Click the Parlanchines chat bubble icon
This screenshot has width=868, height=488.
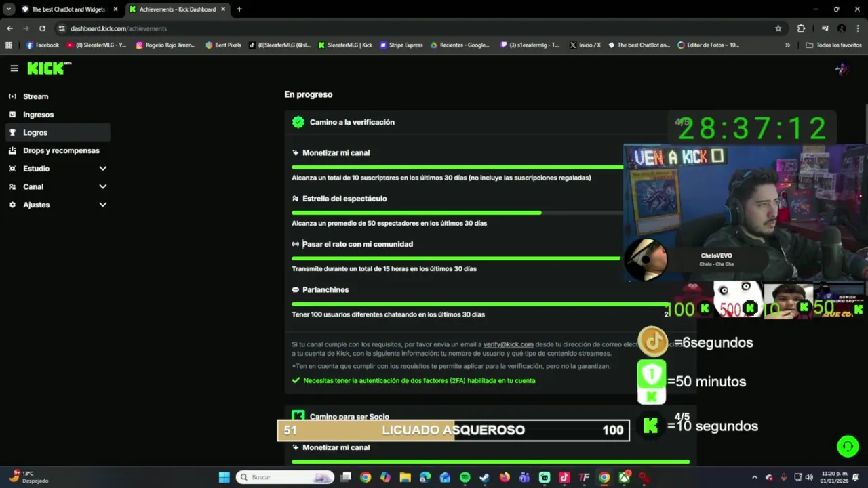[x=295, y=290]
